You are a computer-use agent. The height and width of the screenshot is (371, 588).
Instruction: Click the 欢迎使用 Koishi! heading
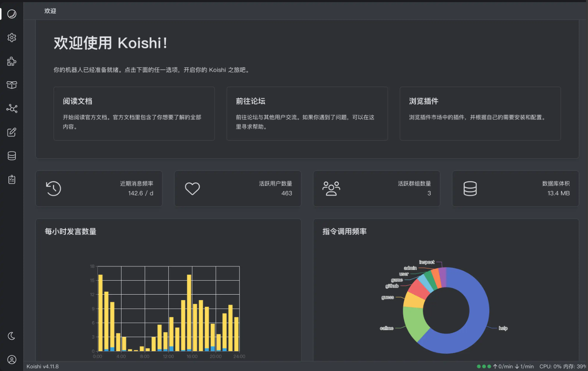click(x=111, y=43)
